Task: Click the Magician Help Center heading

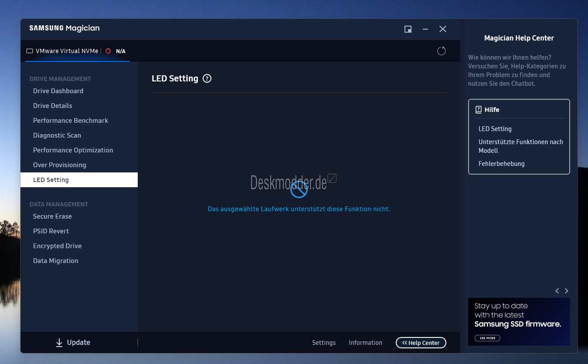Action: (x=519, y=38)
